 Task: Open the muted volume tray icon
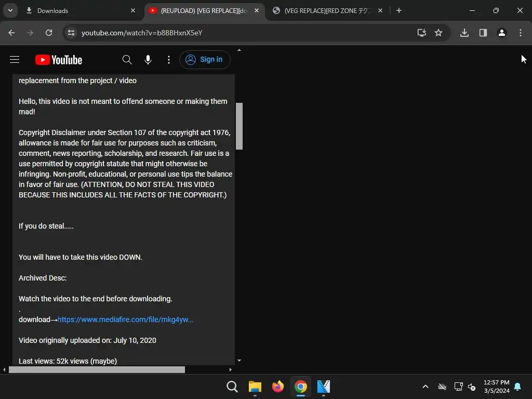pos(472,387)
